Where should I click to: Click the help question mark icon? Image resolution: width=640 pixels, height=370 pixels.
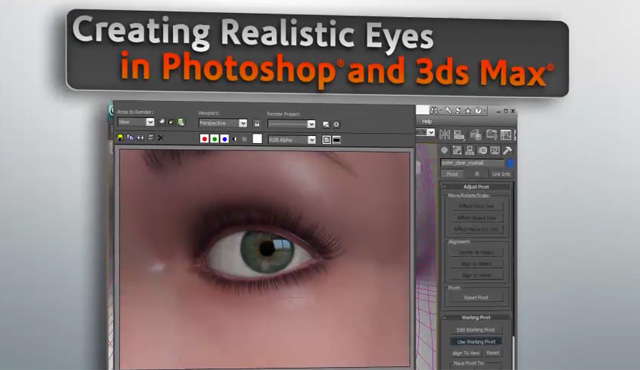pyautogui.click(x=478, y=111)
